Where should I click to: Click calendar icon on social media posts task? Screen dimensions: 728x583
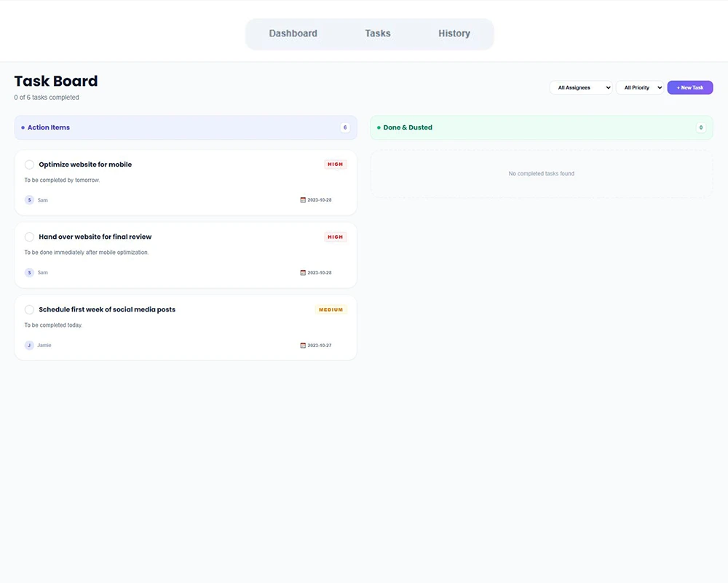click(303, 346)
